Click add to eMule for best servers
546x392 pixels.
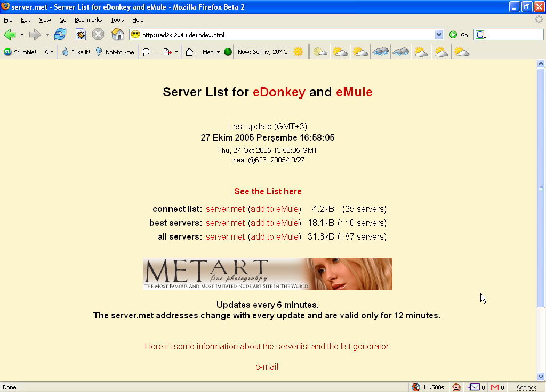(275, 223)
